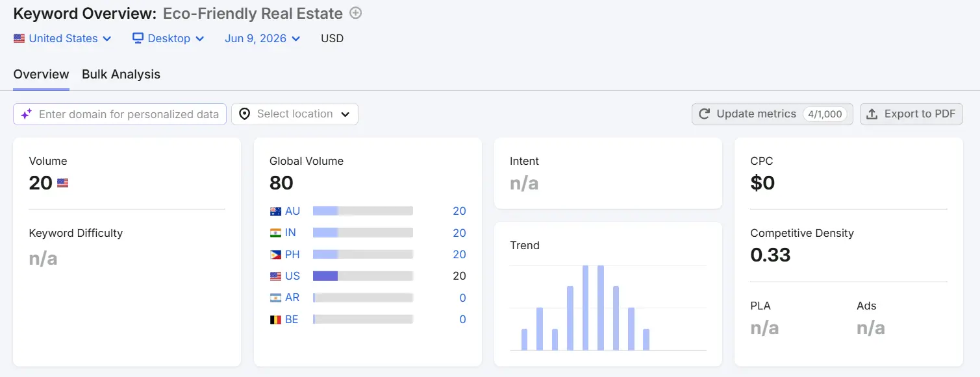This screenshot has height=377, width=980.
Task: Open the AU country link
Action: [x=292, y=212]
